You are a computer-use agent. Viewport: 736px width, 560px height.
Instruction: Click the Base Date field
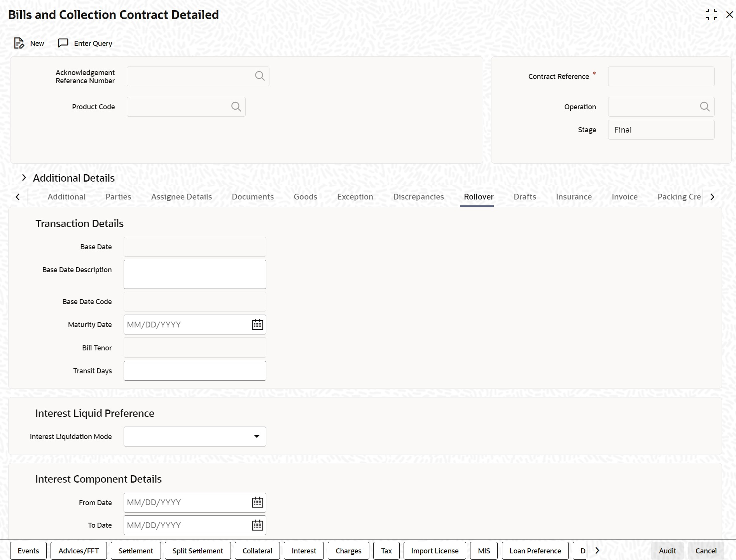195,247
